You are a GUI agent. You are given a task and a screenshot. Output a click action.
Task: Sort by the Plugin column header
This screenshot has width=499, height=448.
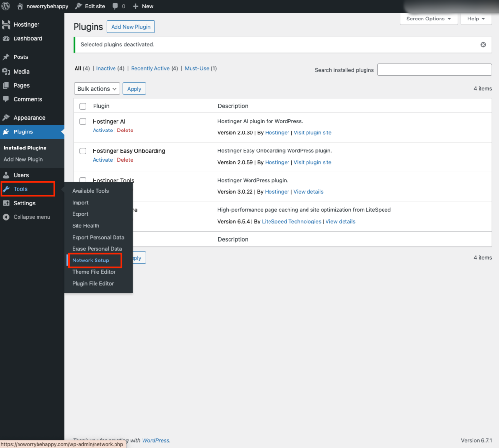click(x=101, y=106)
